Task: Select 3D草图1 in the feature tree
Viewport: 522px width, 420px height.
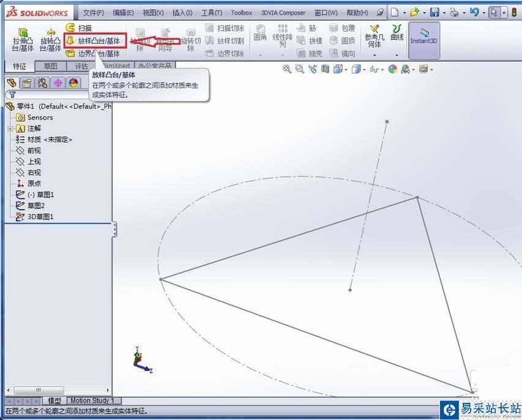Action: [x=35, y=217]
